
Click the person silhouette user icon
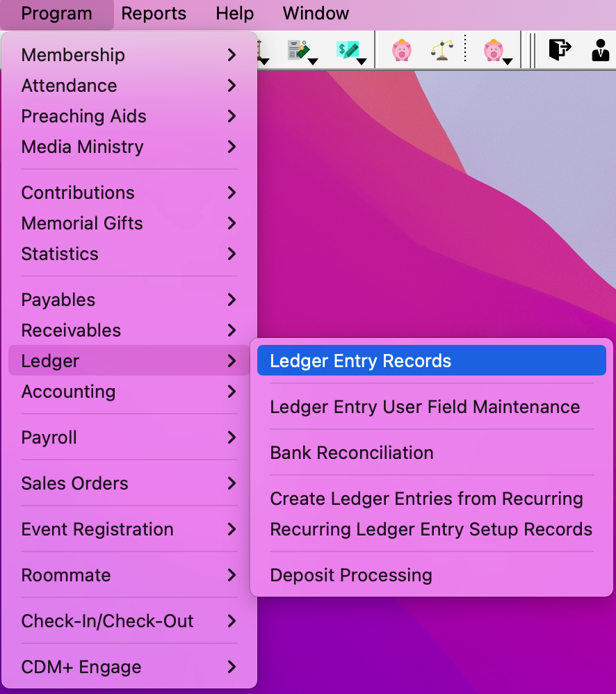point(601,49)
